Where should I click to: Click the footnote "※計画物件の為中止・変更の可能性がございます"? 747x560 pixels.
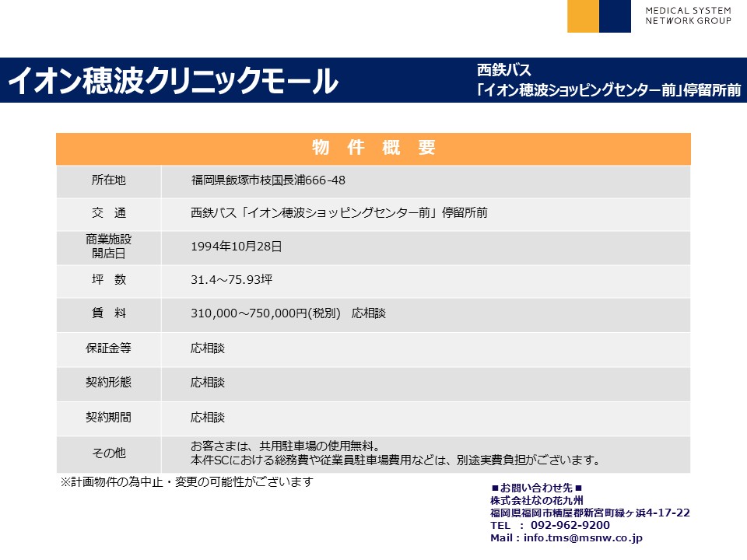coord(187,482)
